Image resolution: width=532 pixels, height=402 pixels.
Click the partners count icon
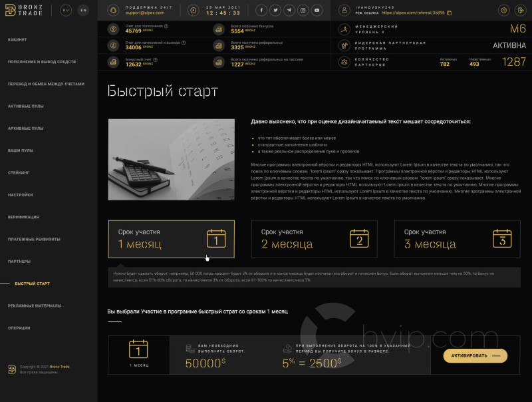pos(344,62)
